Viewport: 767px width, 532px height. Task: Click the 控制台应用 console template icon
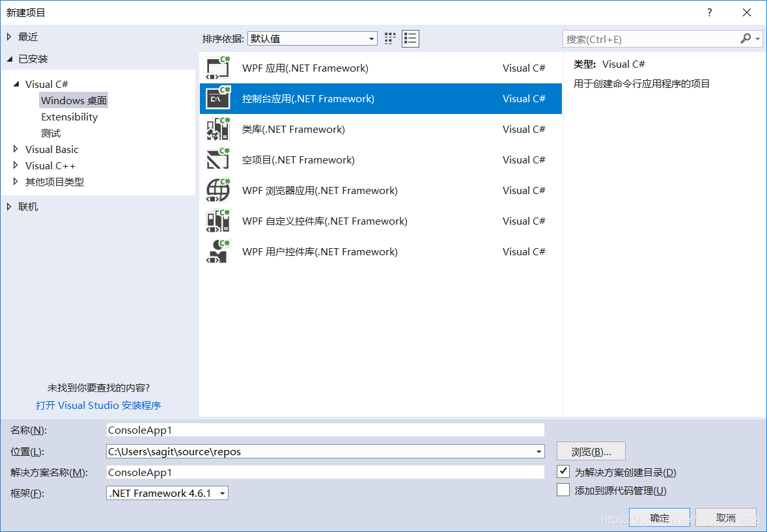point(218,98)
